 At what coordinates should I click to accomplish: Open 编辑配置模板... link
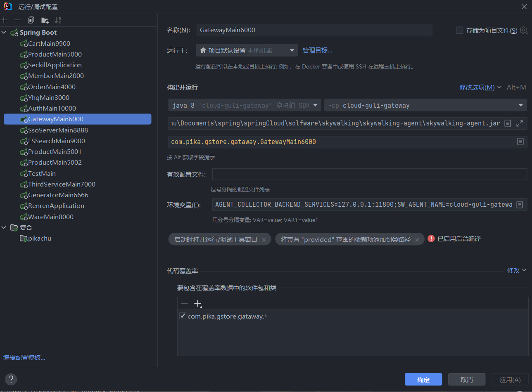(24, 358)
